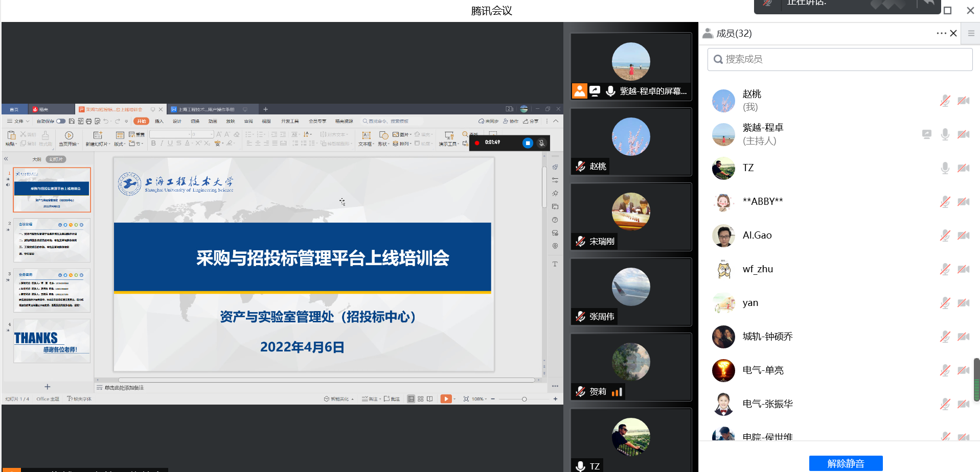The height and width of the screenshot is (472, 980).
Task: Stop the screen recording with the blue stop button
Action: (x=528, y=143)
